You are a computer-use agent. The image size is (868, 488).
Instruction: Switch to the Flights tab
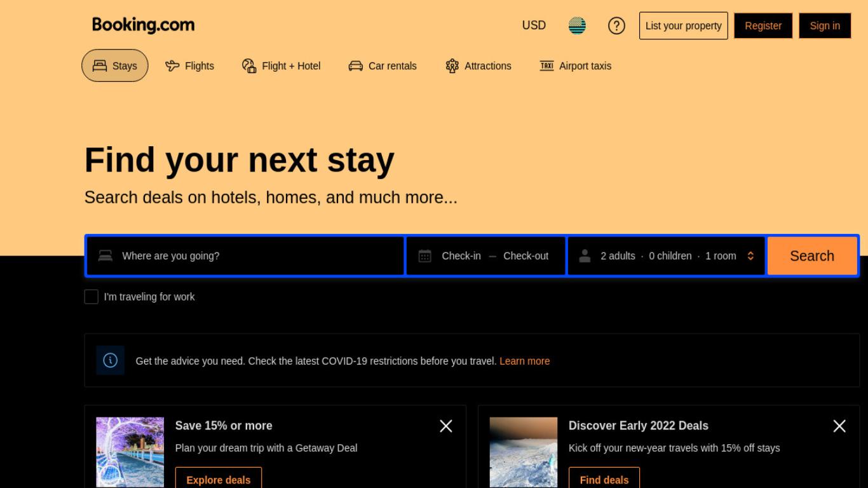coord(189,65)
